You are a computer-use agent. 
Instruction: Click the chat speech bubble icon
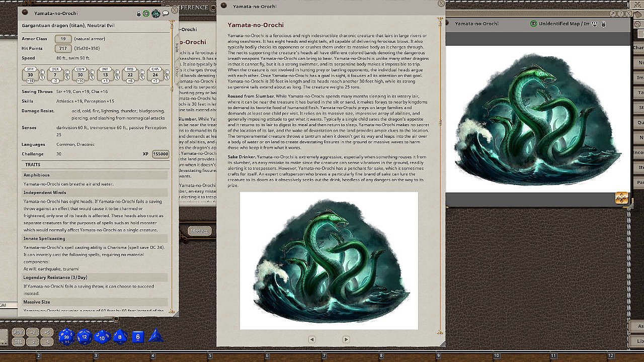pyautogui.click(x=166, y=14)
